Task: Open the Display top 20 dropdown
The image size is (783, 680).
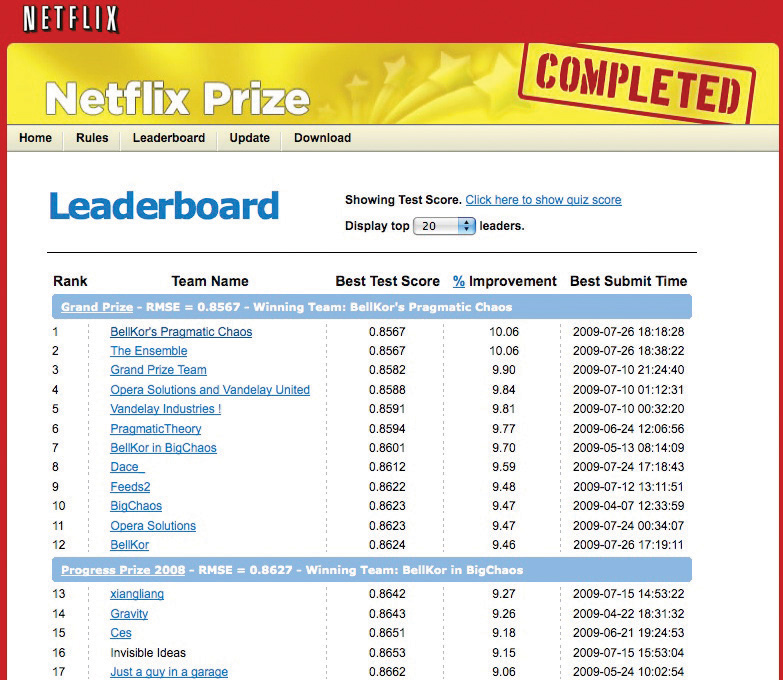Action: coord(444,226)
